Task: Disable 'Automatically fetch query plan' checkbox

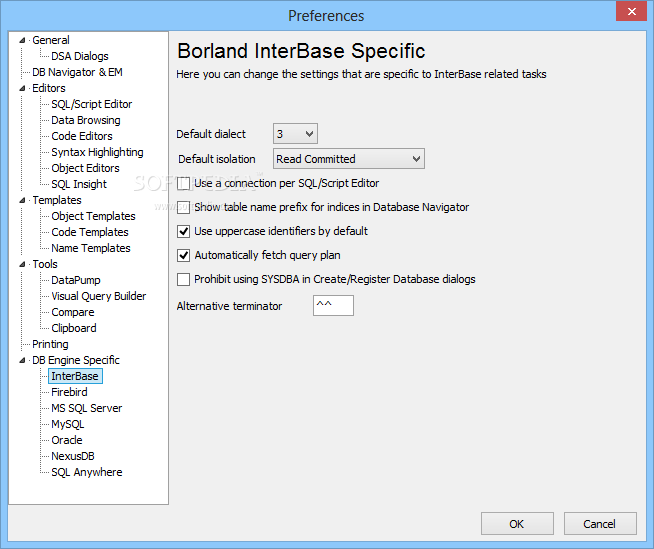Action: (184, 255)
